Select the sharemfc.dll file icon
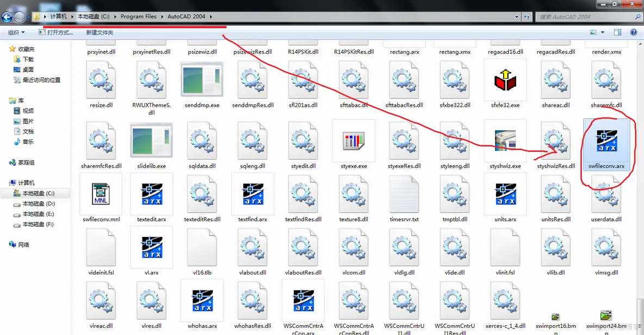 606,80
